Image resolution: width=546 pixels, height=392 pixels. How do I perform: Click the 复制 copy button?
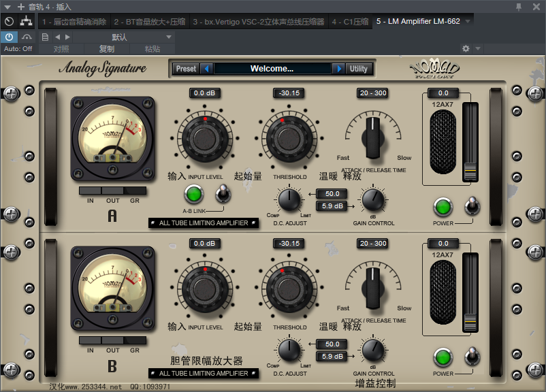107,49
